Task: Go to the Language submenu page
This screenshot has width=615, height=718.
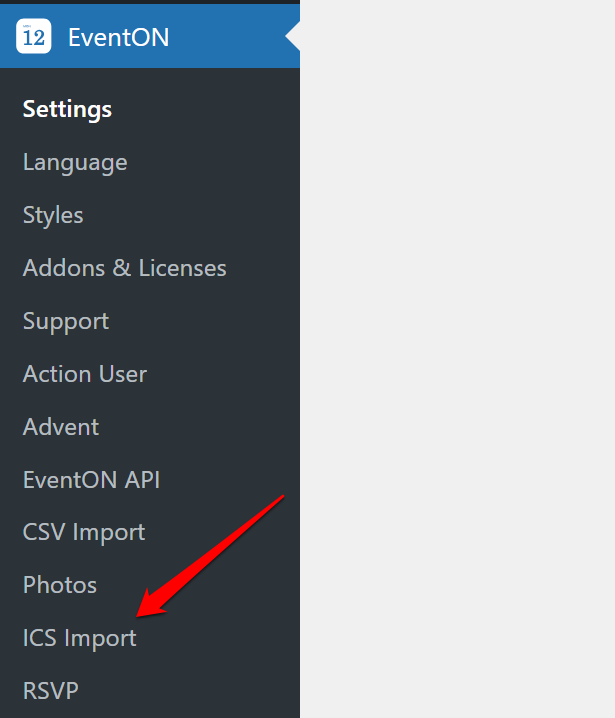Action: [x=75, y=163]
